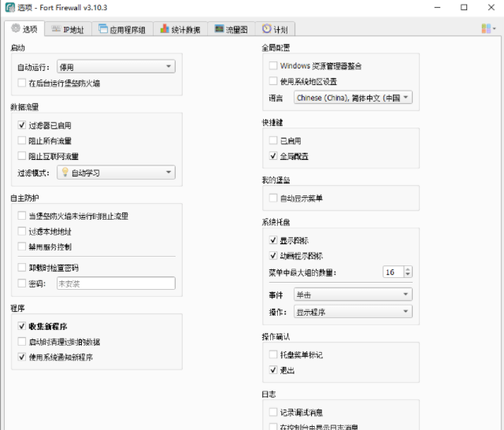Screen dimensions: 504x430
Task: Open the 语言 language dropdown
Action: click(x=352, y=98)
